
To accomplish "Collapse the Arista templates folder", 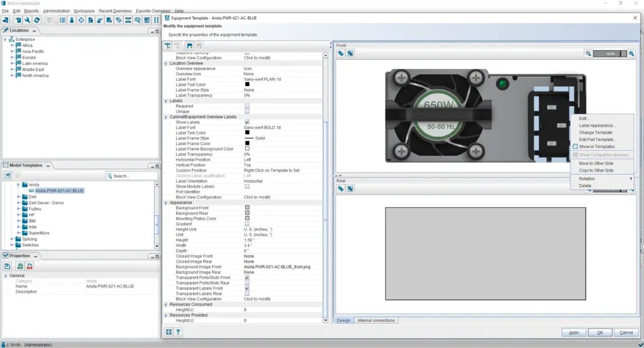I will pos(18,185).
